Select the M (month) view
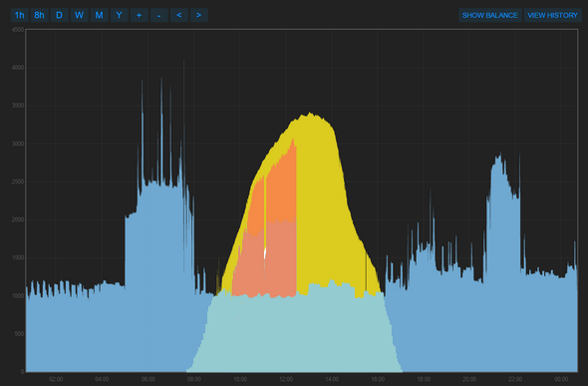 tap(99, 15)
